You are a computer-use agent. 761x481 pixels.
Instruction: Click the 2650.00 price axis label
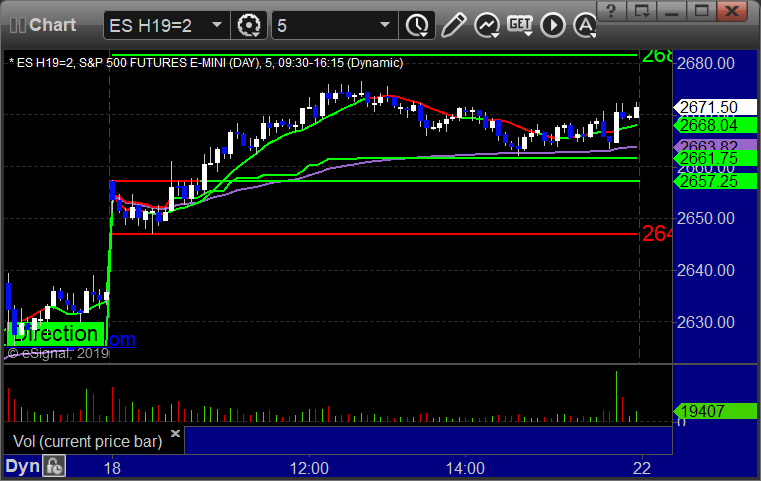(x=706, y=218)
